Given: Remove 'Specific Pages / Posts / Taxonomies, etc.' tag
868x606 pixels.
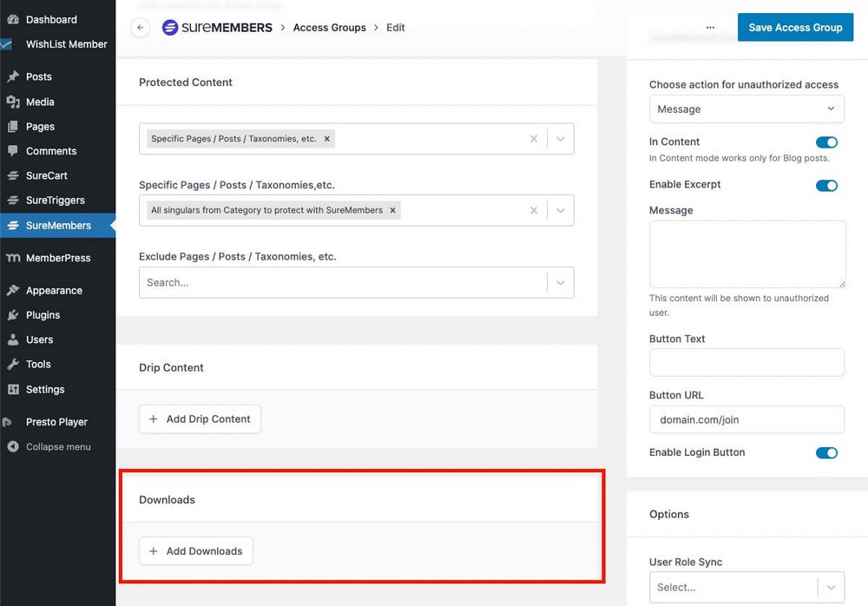Looking at the screenshot, I should pos(327,139).
